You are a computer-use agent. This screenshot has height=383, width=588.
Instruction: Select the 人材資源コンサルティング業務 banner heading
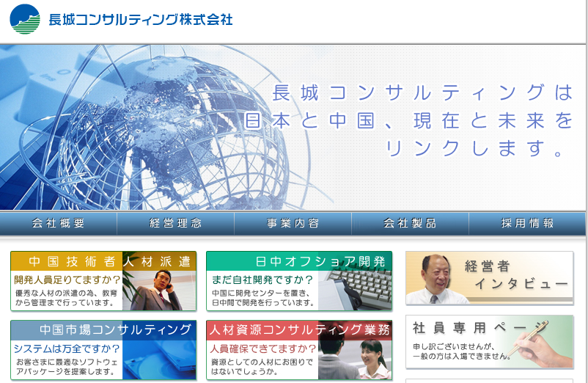pos(299,329)
